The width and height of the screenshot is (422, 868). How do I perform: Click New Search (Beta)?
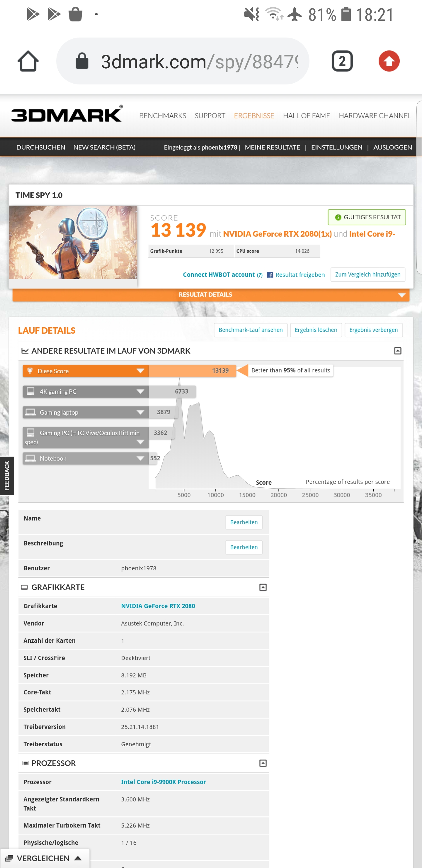pos(104,147)
